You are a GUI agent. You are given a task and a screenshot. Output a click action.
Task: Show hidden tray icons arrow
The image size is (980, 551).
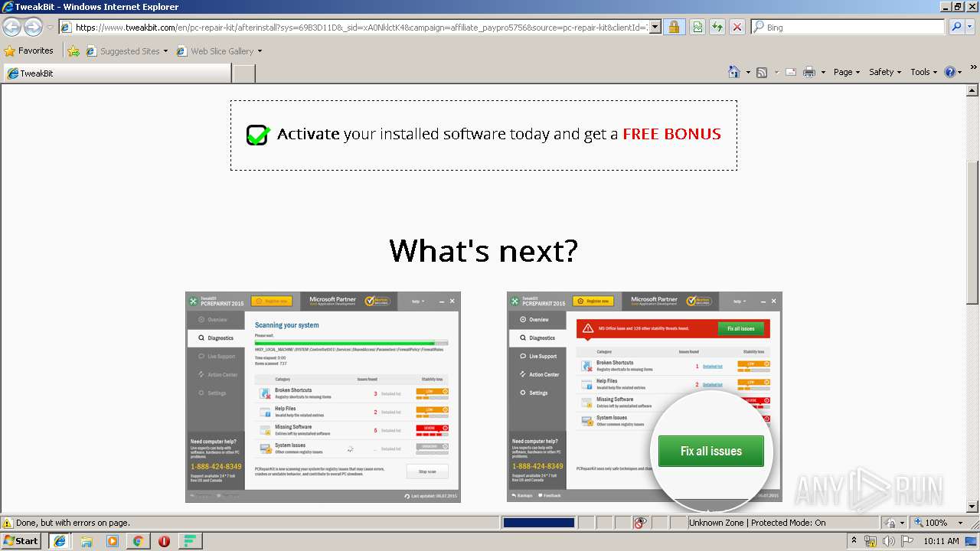point(854,541)
